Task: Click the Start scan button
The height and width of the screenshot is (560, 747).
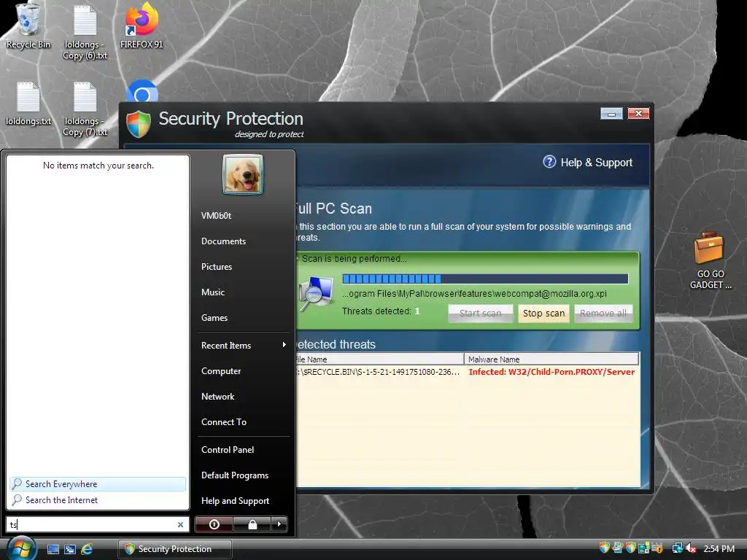Action: [480, 314]
